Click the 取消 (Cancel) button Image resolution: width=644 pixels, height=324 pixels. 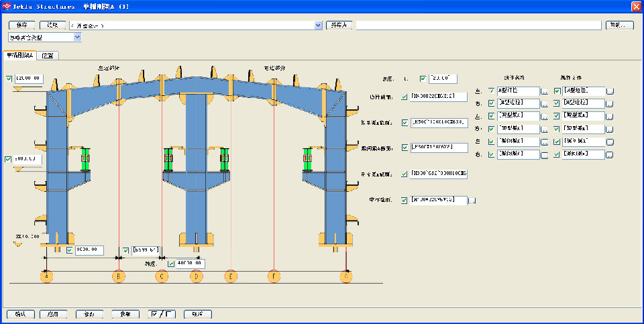tap(198, 315)
